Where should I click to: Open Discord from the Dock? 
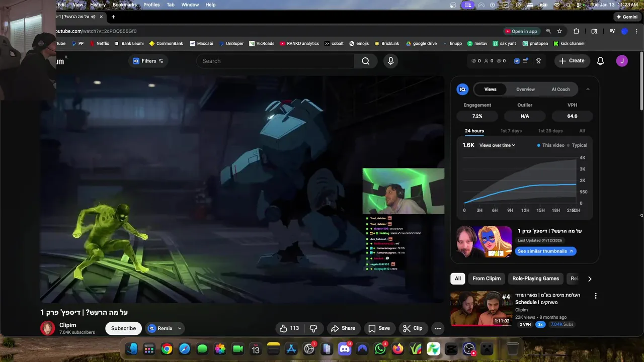coord(345,348)
